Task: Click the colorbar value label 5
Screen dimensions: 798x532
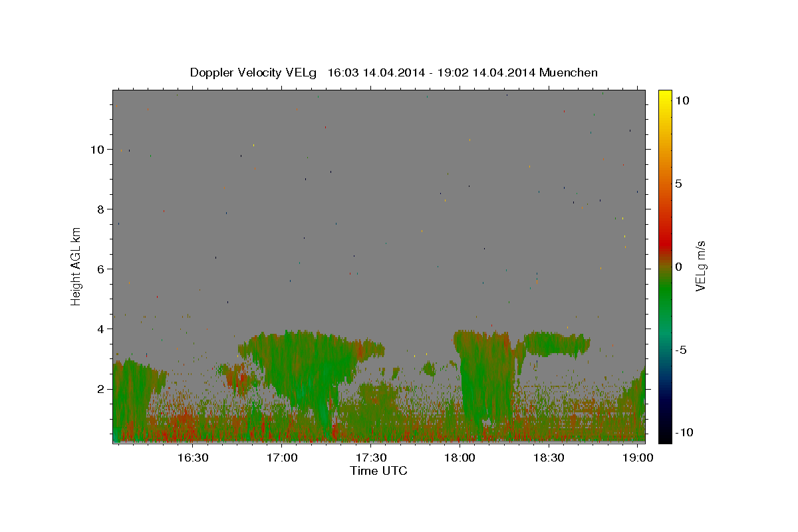Action: click(678, 184)
